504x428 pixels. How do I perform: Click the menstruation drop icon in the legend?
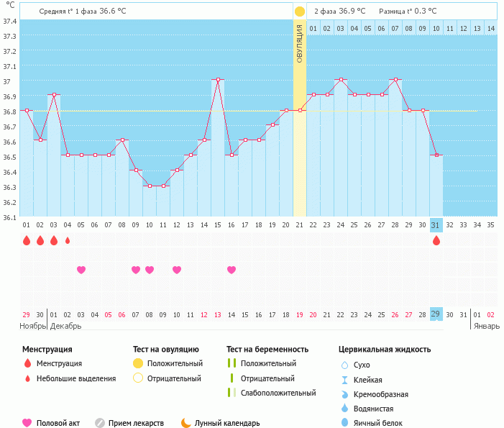click(27, 364)
